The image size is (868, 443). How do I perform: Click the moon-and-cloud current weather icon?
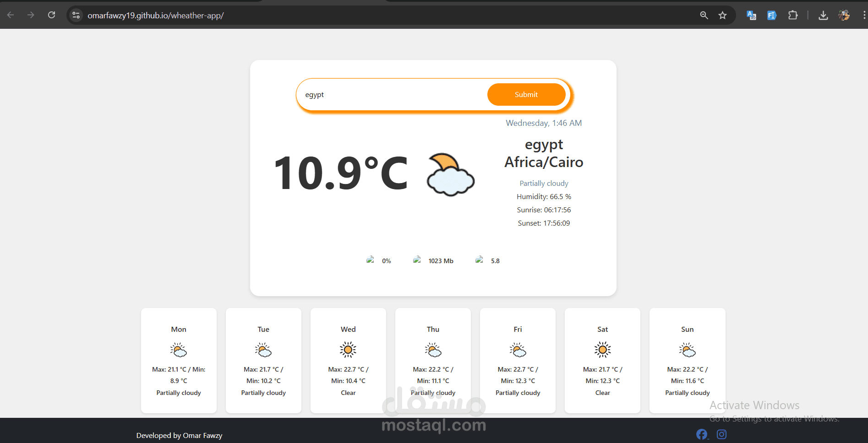(450, 174)
